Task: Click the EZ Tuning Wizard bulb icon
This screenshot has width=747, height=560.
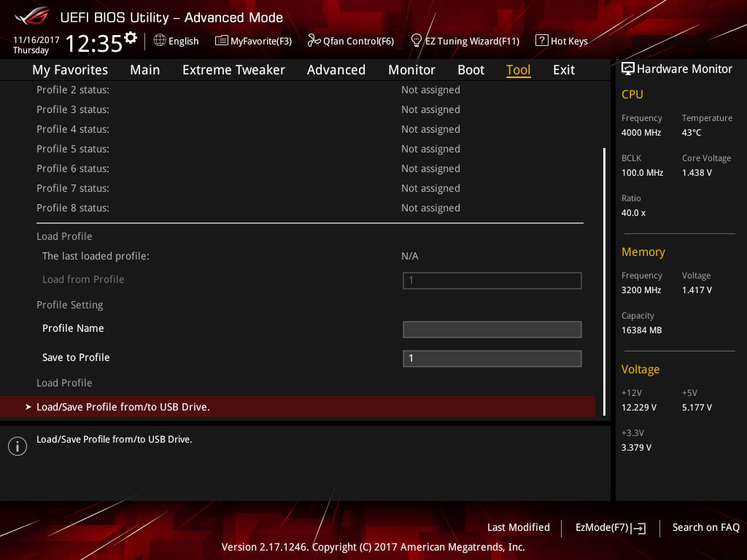Action: 416,41
